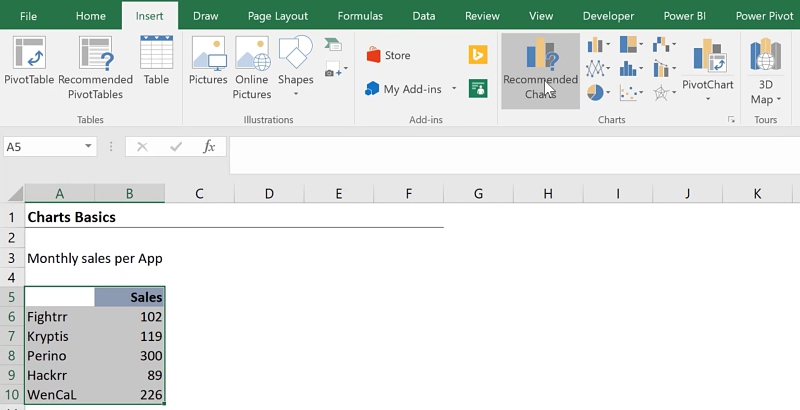
Task: Switch to the Page Layout tab
Action: pyautogui.click(x=278, y=16)
